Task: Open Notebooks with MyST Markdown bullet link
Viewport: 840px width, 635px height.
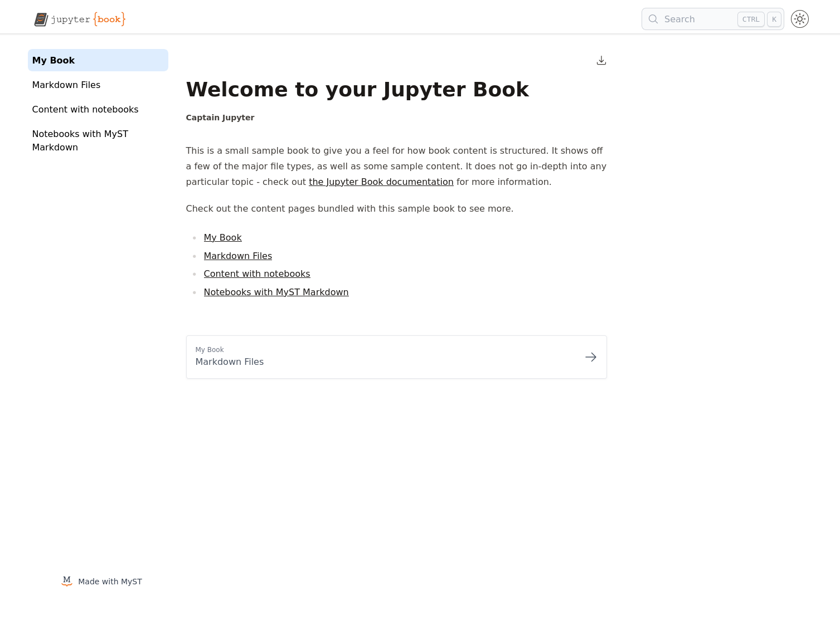Action: pos(276,292)
